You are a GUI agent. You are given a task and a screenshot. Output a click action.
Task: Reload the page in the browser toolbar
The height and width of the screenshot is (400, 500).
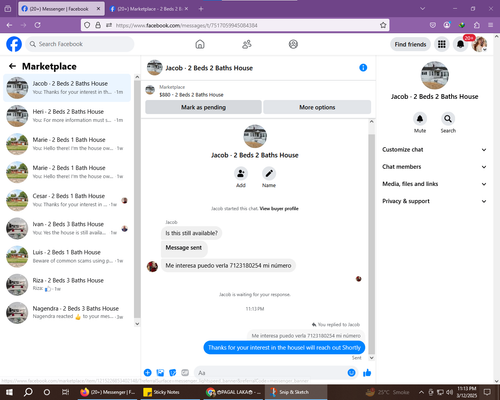(38, 25)
